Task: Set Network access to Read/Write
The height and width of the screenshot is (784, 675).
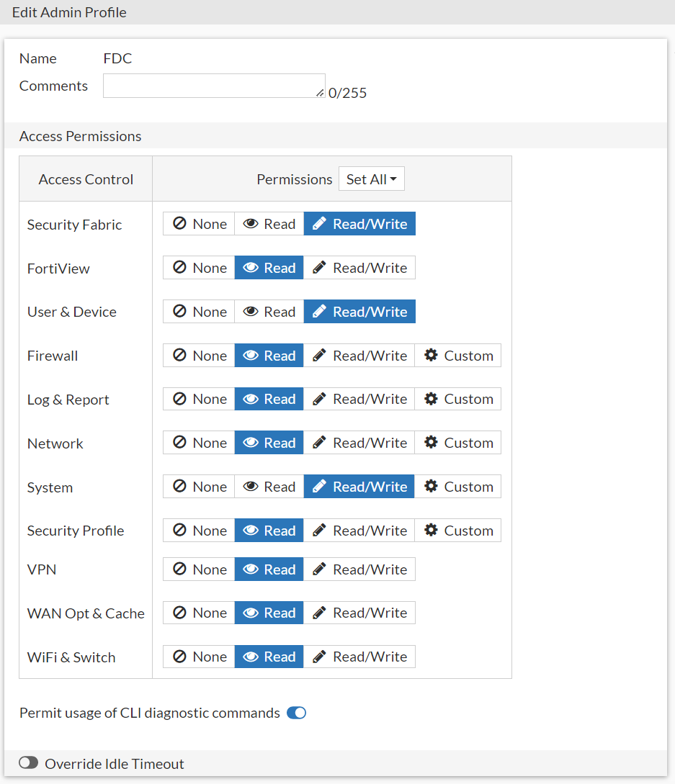Action: pyautogui.click(x=359, y=443)
